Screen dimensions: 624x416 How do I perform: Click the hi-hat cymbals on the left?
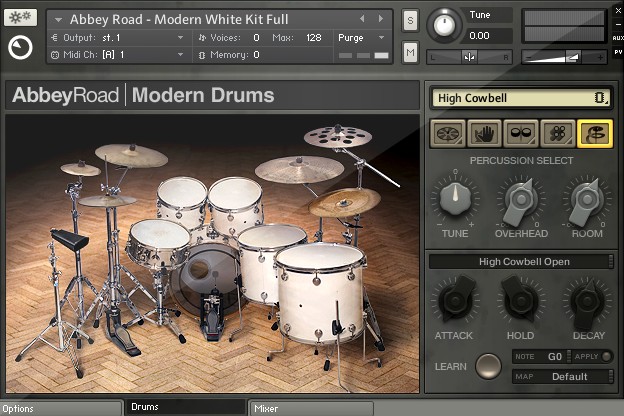point(107,200)
